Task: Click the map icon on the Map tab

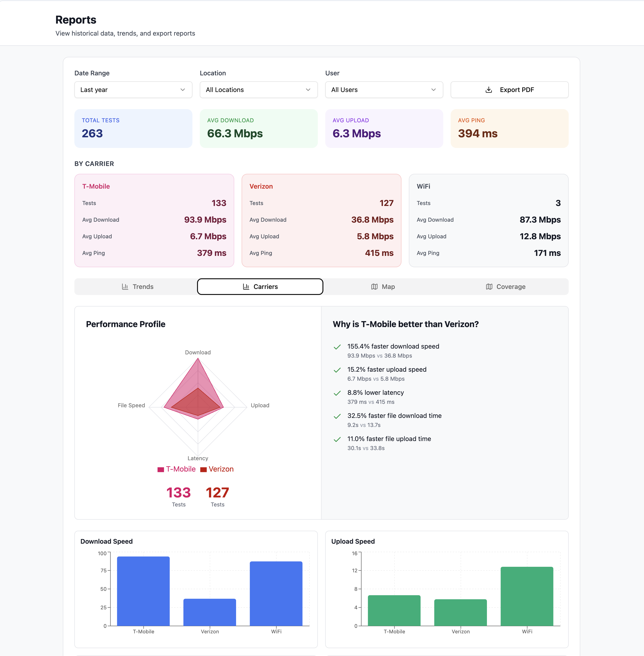Action: (374, 286)
